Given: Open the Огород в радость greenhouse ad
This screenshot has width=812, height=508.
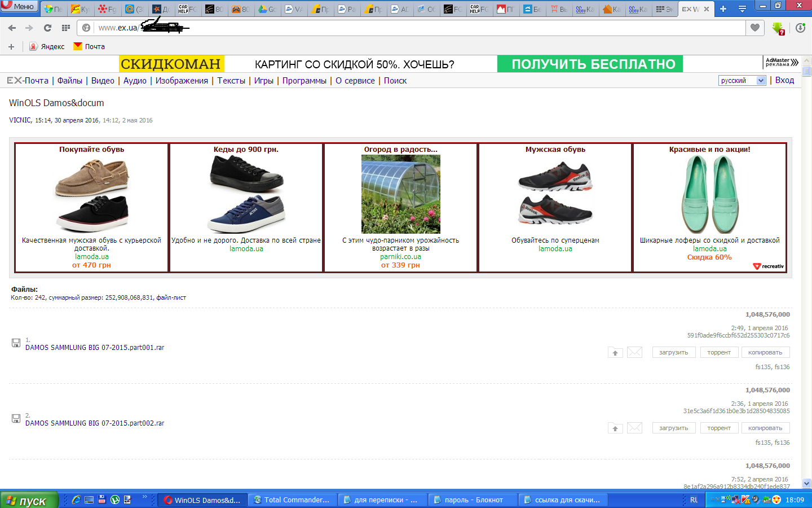Looking at the screenshot, I should (400, 207).
